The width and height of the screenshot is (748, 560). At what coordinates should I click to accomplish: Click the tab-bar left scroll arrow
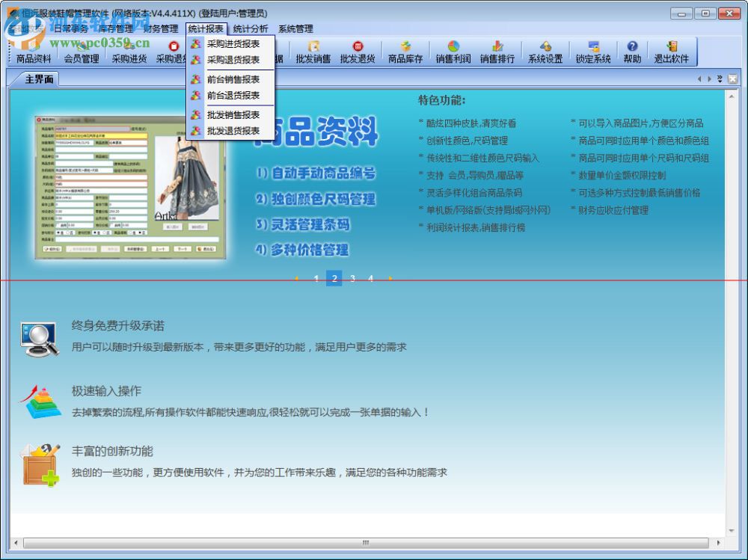pos(699,79)
